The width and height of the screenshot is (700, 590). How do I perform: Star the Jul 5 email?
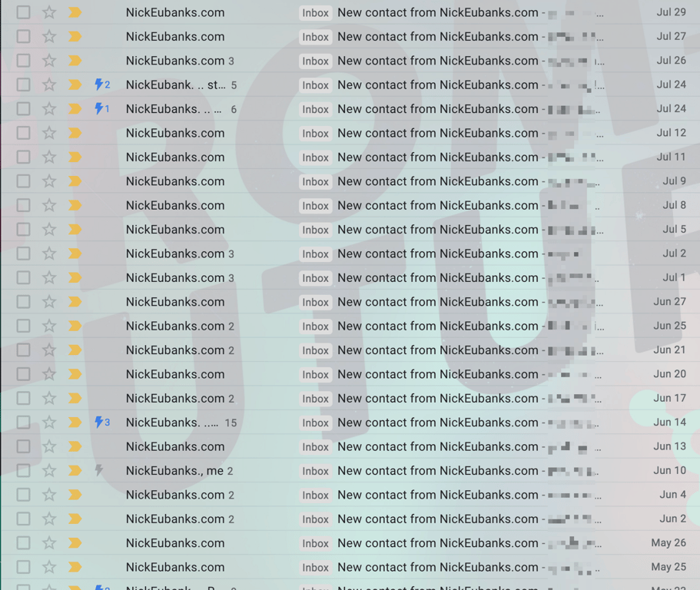point(49,230)
